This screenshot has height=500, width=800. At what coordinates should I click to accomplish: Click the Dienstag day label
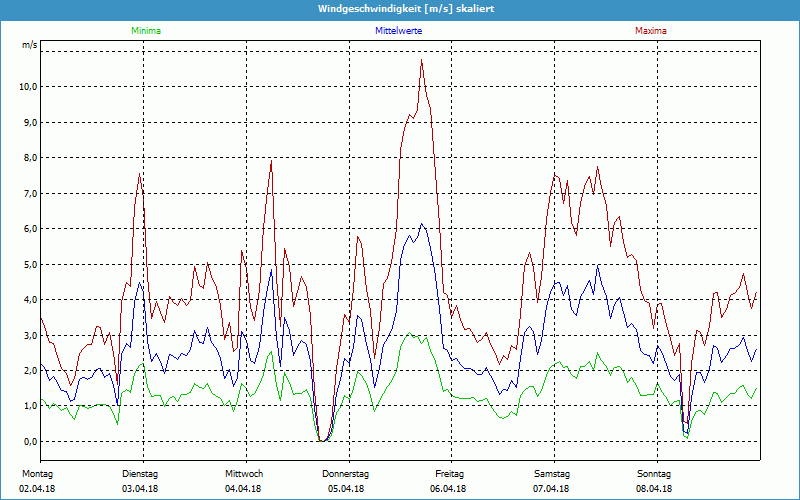(x=140, y=474)
